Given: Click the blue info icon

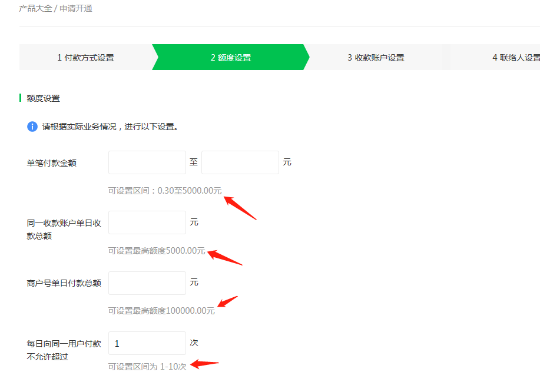Looking at the screenshot, I should point(32,127).
